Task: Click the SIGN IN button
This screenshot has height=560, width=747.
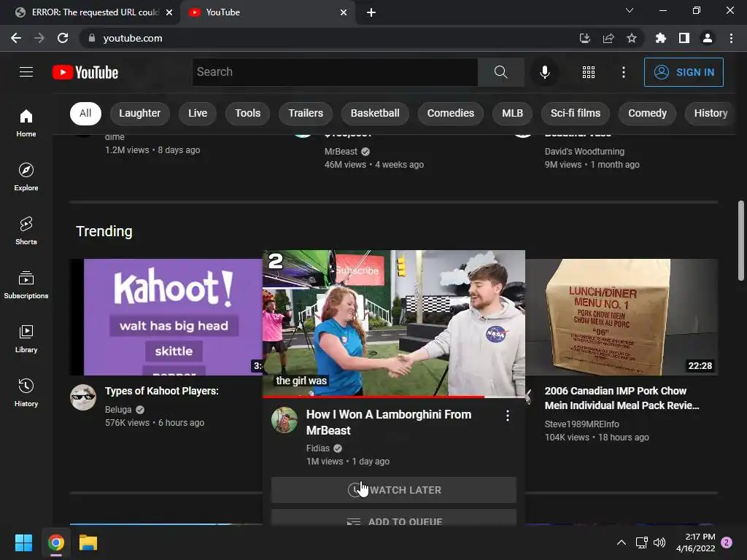Action: point(684,72)
